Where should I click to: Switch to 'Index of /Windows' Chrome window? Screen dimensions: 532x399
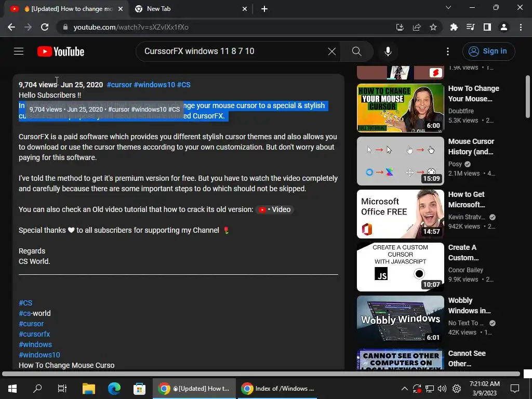click(278, 389)
